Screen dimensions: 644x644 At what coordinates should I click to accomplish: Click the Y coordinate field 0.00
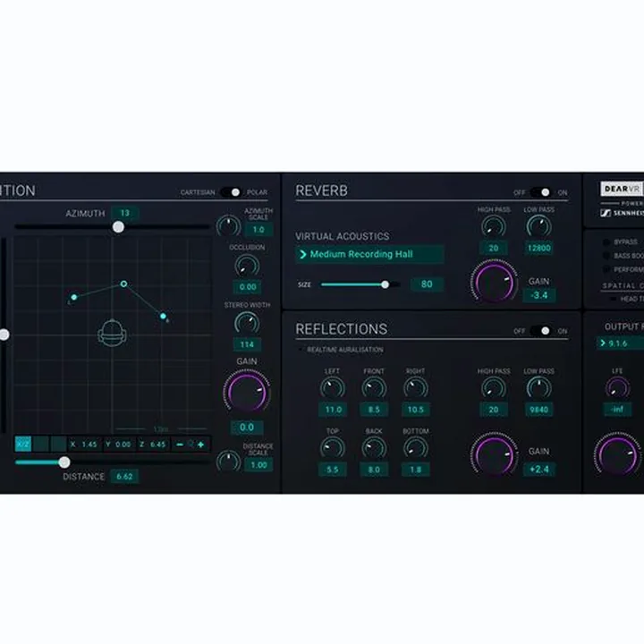[x=119, y=445]
